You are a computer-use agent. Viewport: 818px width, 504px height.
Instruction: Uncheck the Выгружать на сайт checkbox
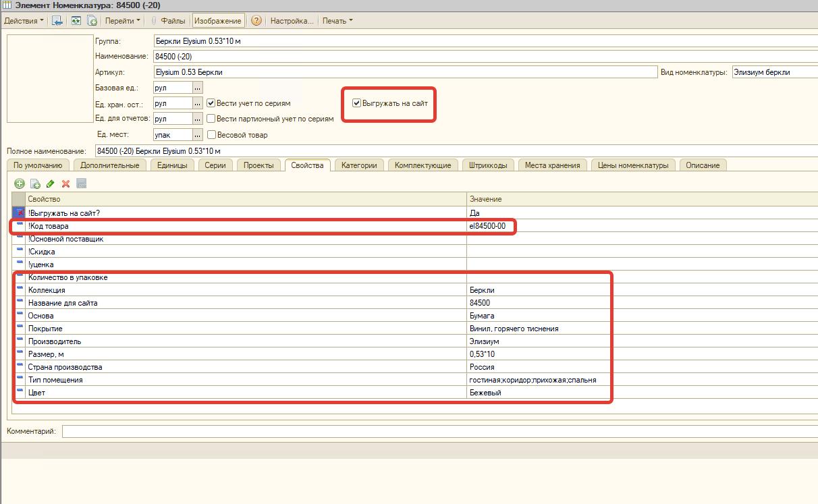[357, 104]
